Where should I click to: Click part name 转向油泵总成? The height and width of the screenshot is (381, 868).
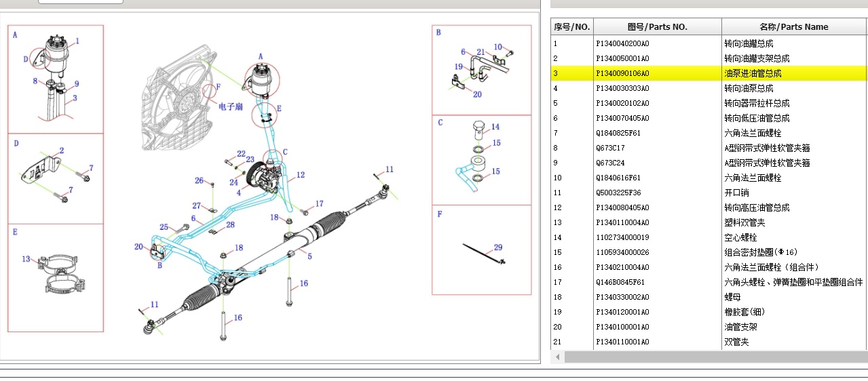point(749,88)
